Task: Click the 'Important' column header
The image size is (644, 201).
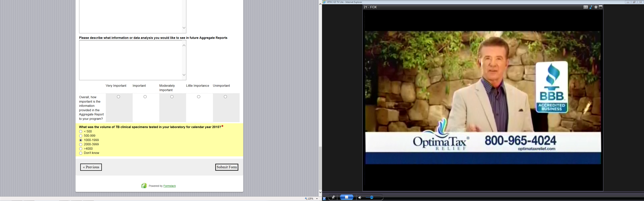Action: pyautogui.click(x=139, y=86)
